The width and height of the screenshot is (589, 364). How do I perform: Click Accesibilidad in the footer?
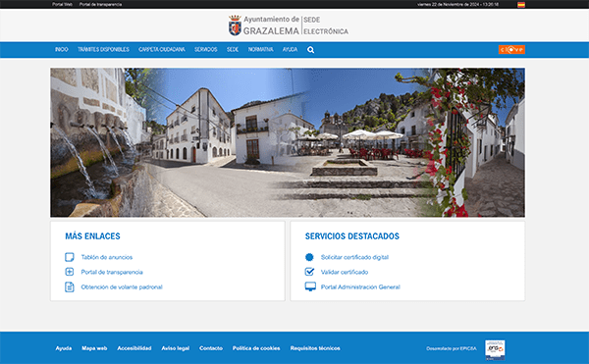[134, 348]
